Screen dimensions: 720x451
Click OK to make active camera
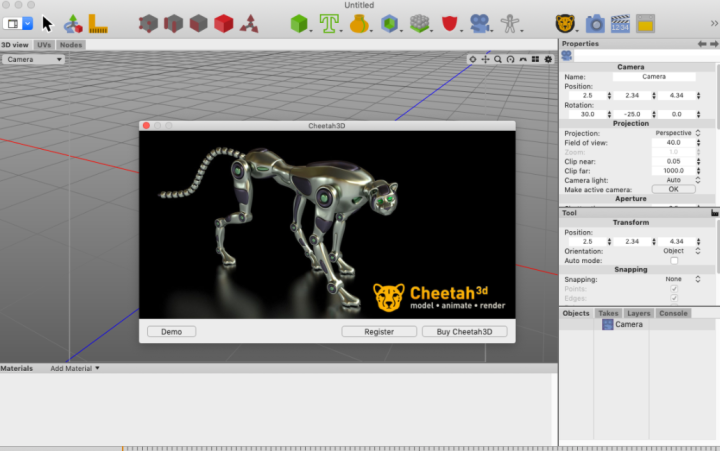(x=673, y=189)
